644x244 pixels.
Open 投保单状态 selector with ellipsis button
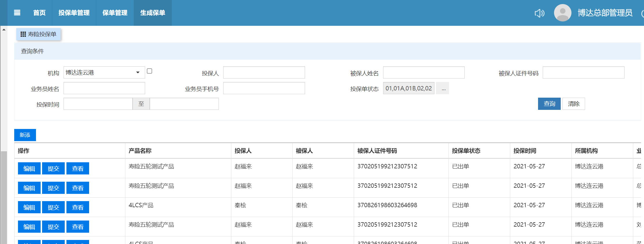point(443,88)
